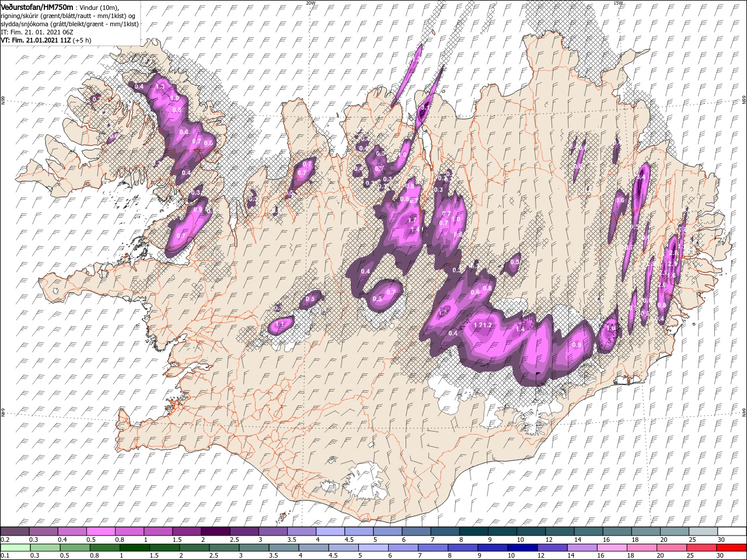Click the 'slydda/snjókoma' description line
This screenshot has width=747, height=560.
pos(70,24)
